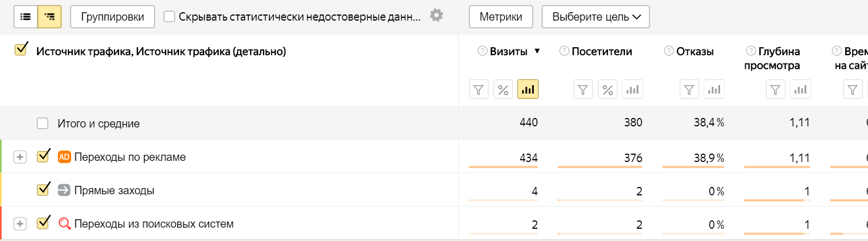The height and width of the screenshot is (241, 868).
Task: Open the Выберите цель dropdown
Action: tap(596, 17)
